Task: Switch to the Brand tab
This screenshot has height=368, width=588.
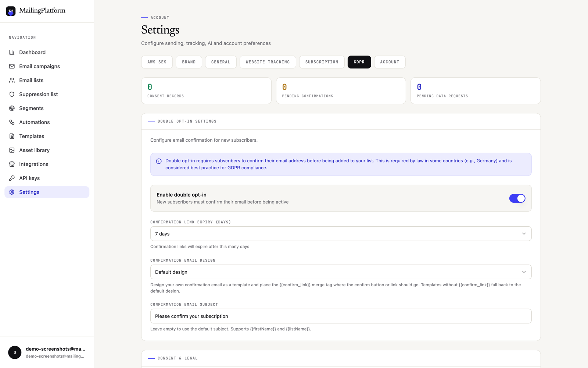Action: (189, 62)
